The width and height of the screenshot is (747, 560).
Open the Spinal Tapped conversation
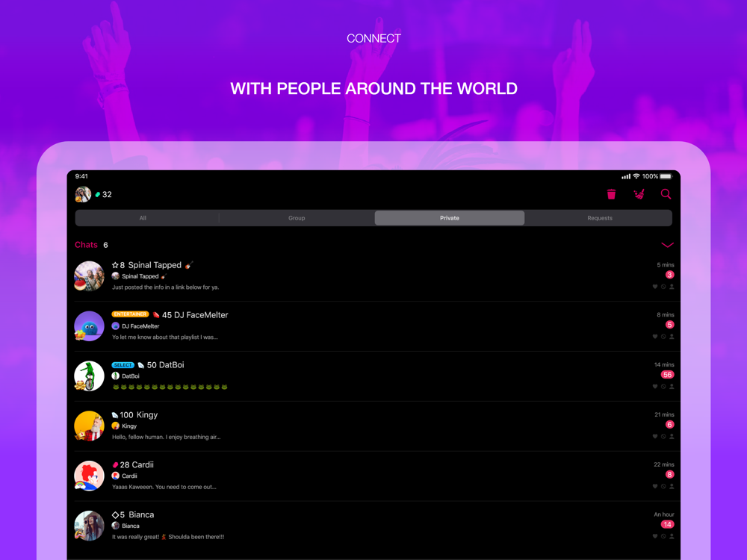[374, 276]
